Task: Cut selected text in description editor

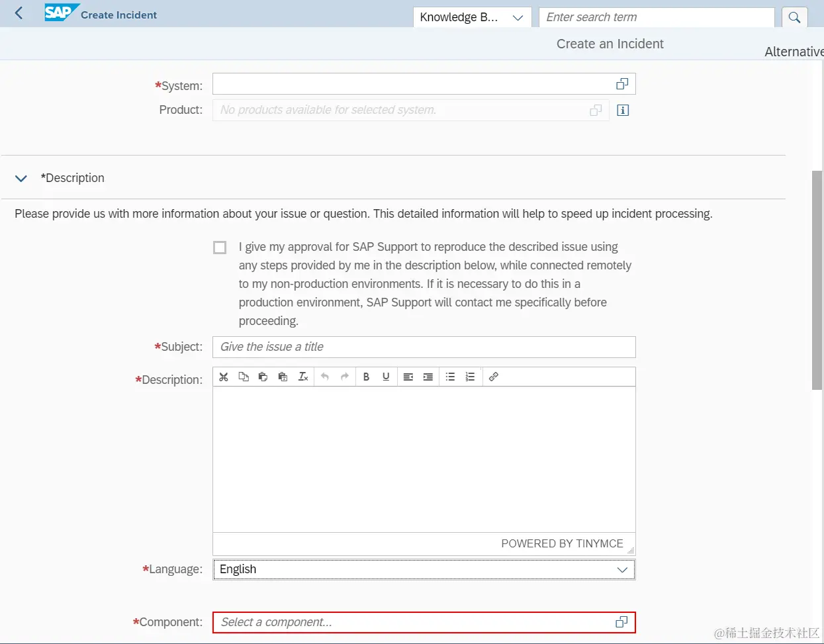Action: (x=224, y=377)
